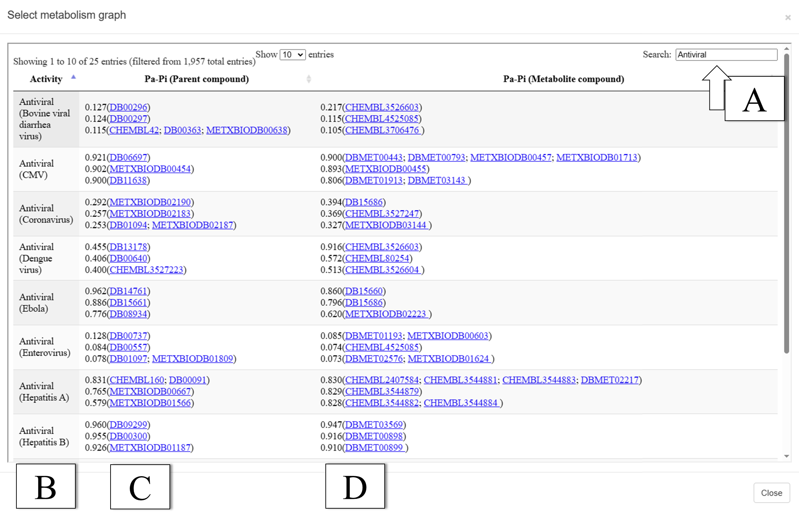Open the DB00091 link
This screenshot has width=799, height=532.
click(x=188, y=380)
